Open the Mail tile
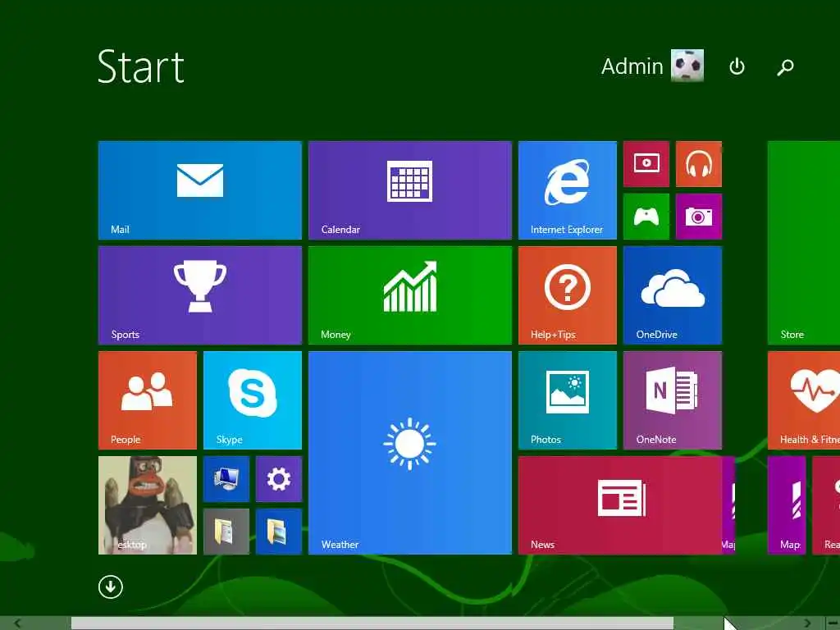This screenshot has height=630, width=840. pyautogui.click(x=200, y=190)
